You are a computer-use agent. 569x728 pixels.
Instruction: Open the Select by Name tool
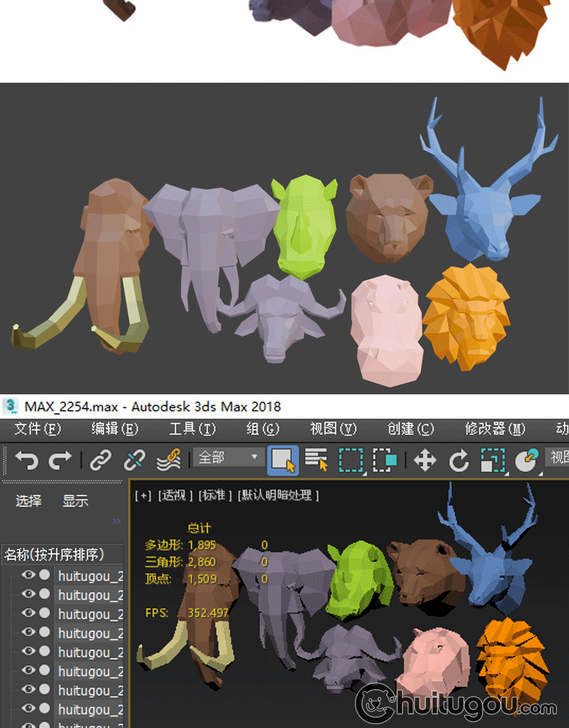316,460
